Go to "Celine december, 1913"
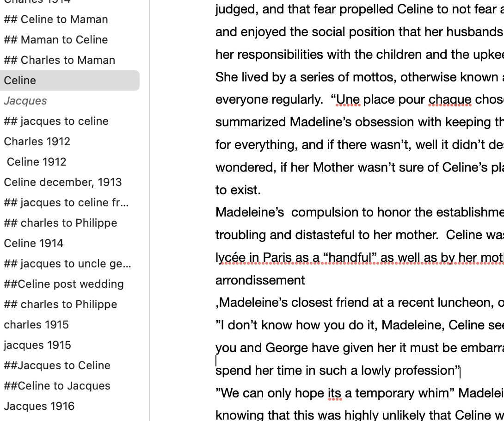The height and width of the screenshot is (421, 504). [63, 182]
